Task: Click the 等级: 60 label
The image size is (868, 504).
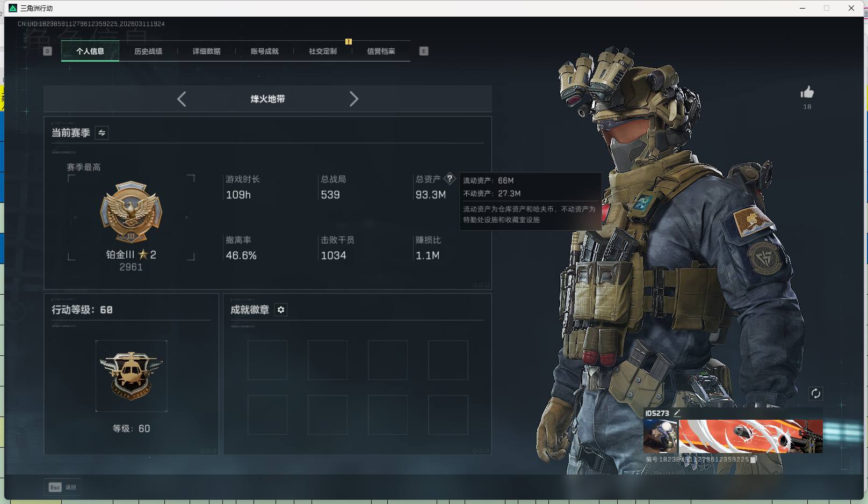Action: pos(131,428)
